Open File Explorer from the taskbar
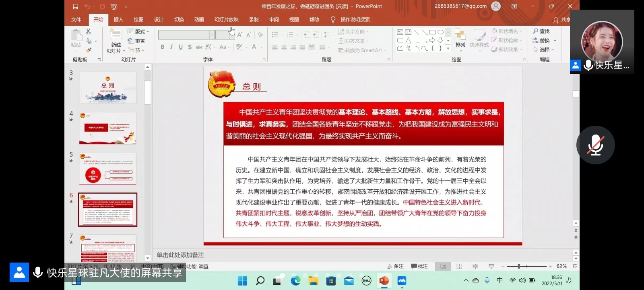The image size is (644, 290). click(313, 281)
